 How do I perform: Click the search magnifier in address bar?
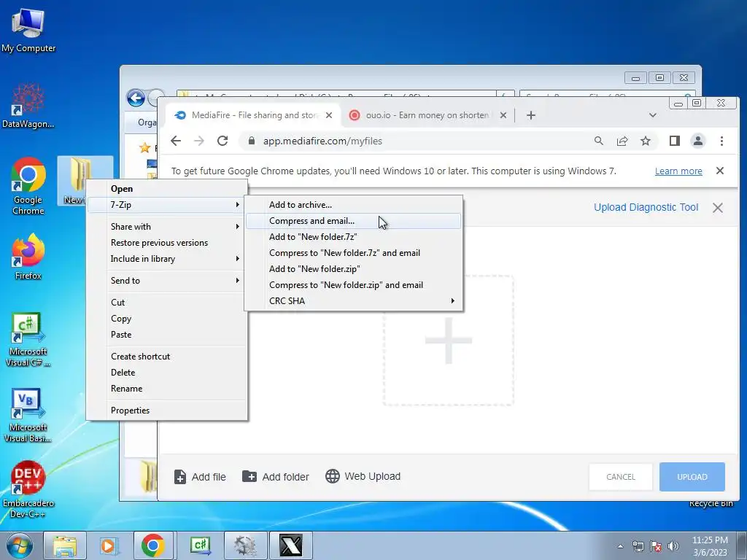(x=599, y=141)
